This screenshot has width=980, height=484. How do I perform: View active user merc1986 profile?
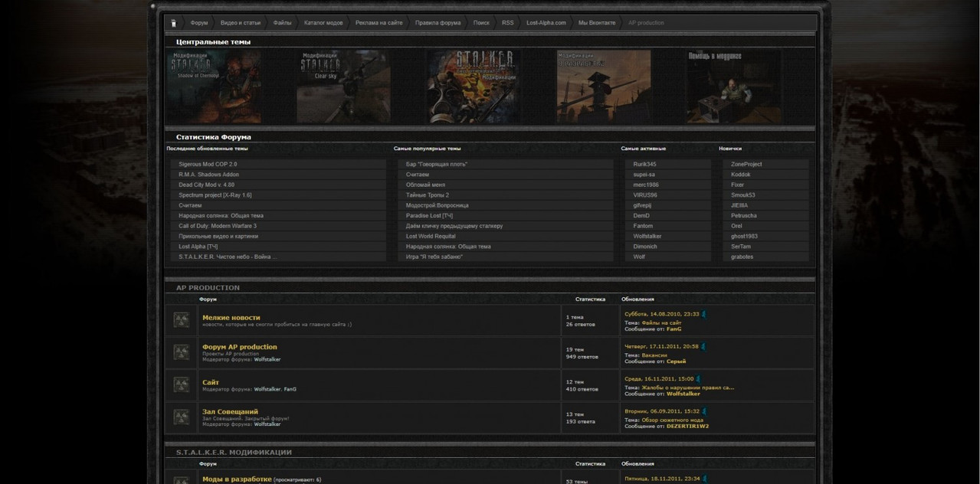click(x=646, y=185)
